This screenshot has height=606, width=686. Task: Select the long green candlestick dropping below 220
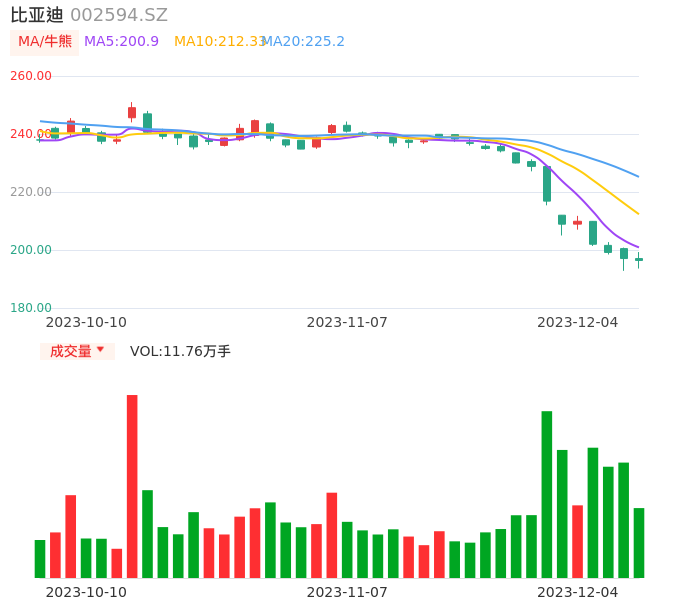(547, 184)
